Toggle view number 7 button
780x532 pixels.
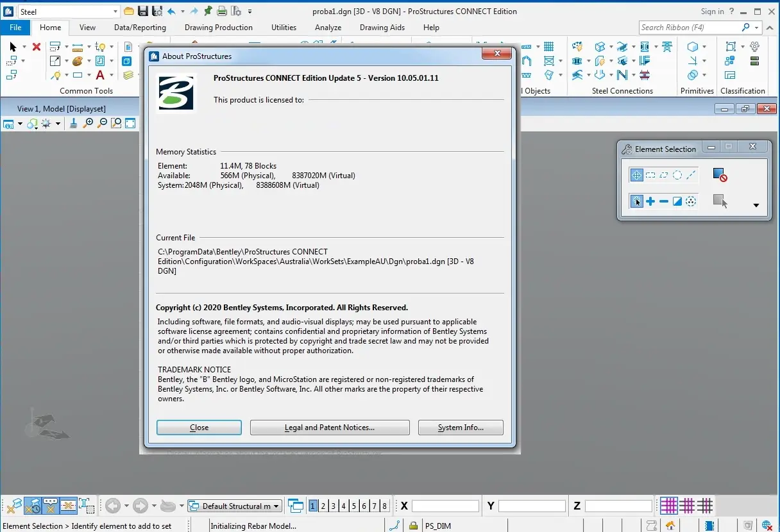tap(375, 506)
